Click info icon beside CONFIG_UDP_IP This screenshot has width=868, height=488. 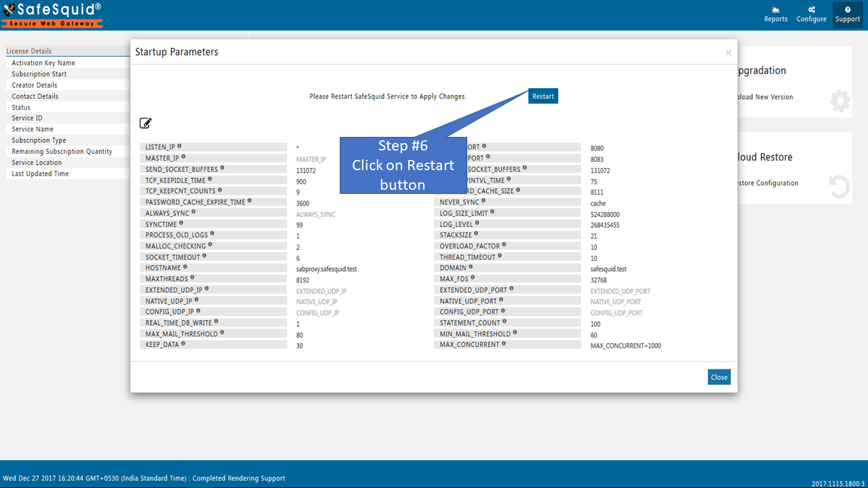(197, 311)
